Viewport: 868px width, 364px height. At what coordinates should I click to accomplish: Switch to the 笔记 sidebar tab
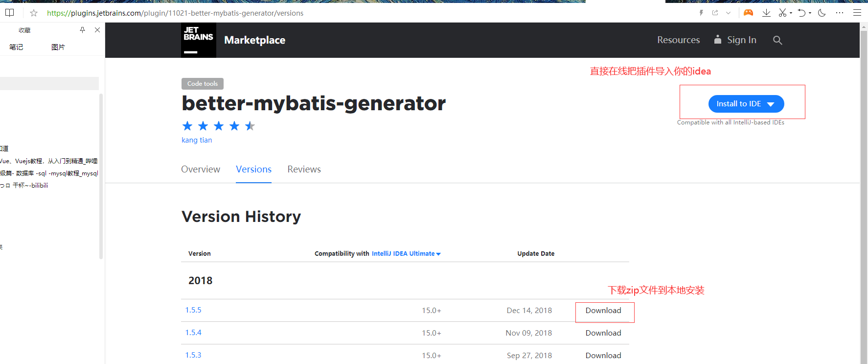pyautogui.click(x=16, y=47)
